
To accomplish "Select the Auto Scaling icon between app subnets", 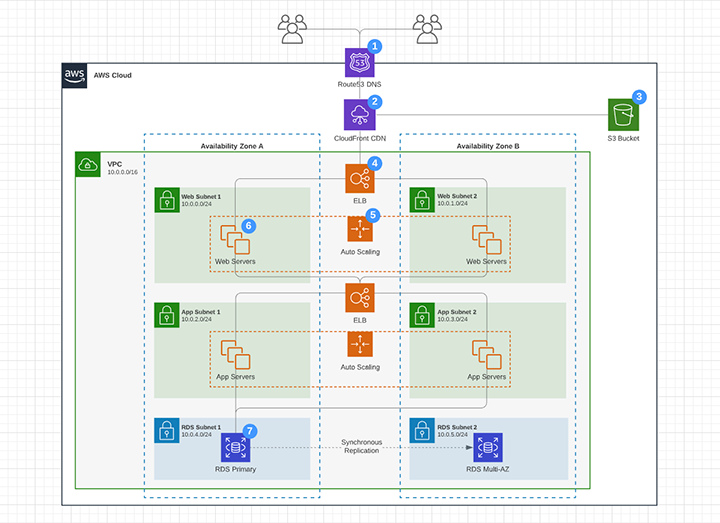I will pyautogui.click(x=360, y=344).
